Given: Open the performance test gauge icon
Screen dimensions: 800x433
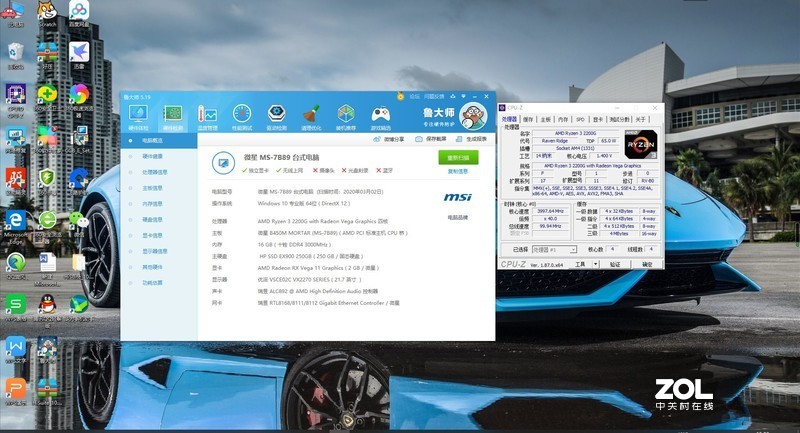Looking at the screenshot, I should coord(242,117).
